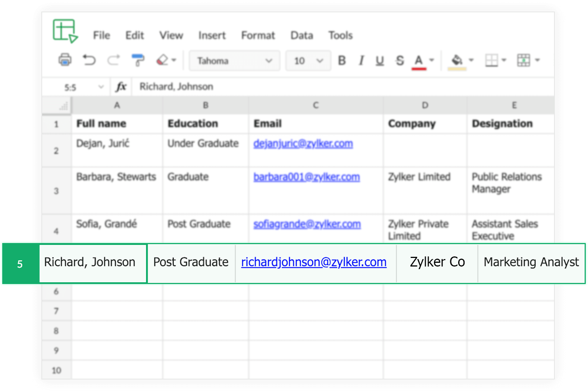
Task: Select the Sofia, Grandé cell
Action: click(x=117, y=229)
